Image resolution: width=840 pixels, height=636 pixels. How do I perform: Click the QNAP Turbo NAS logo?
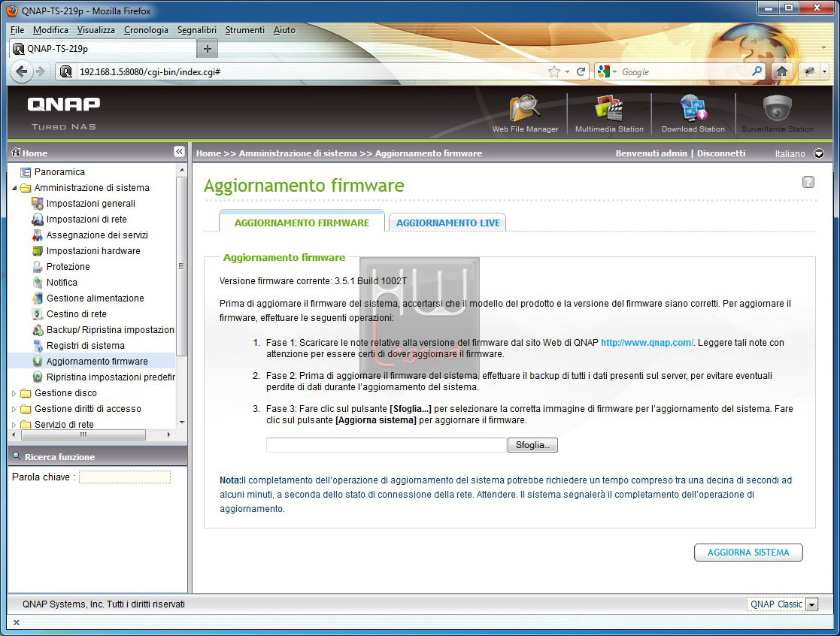tap(64, 114)
